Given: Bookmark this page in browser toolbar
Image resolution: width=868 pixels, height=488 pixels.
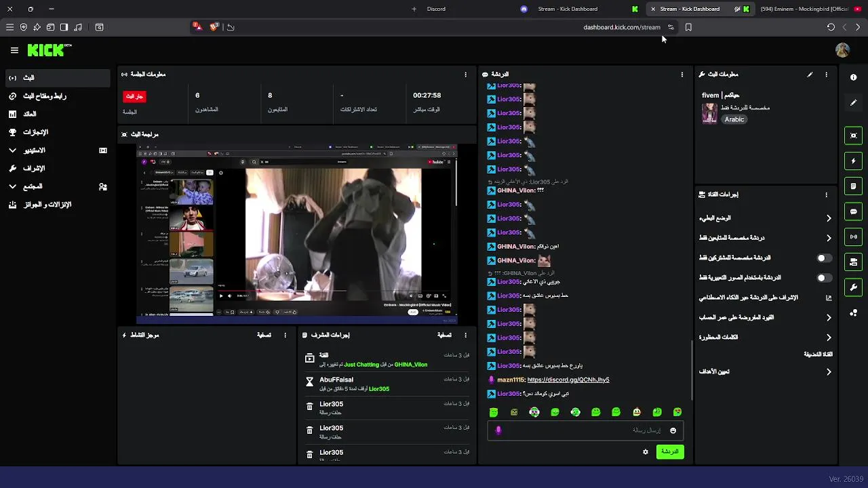Looking at the screenshot, I should coord(688,27).
